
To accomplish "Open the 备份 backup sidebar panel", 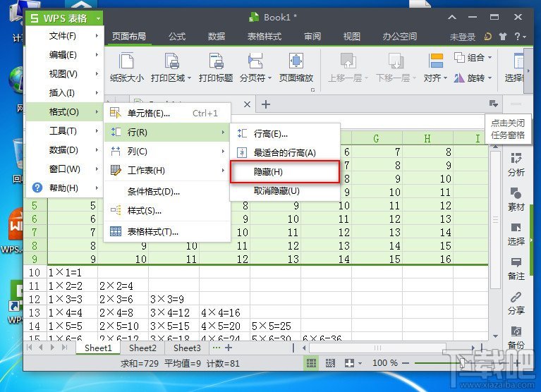I will point(516,337).
